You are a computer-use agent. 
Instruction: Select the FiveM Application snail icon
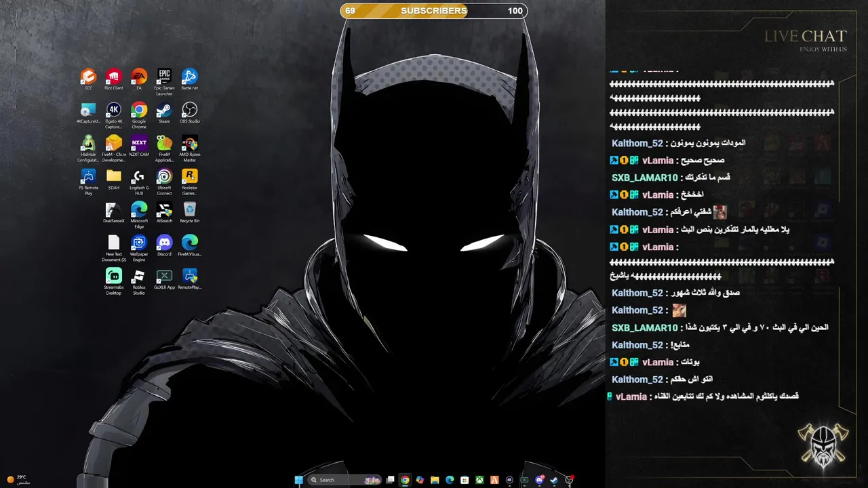point(164,148)
